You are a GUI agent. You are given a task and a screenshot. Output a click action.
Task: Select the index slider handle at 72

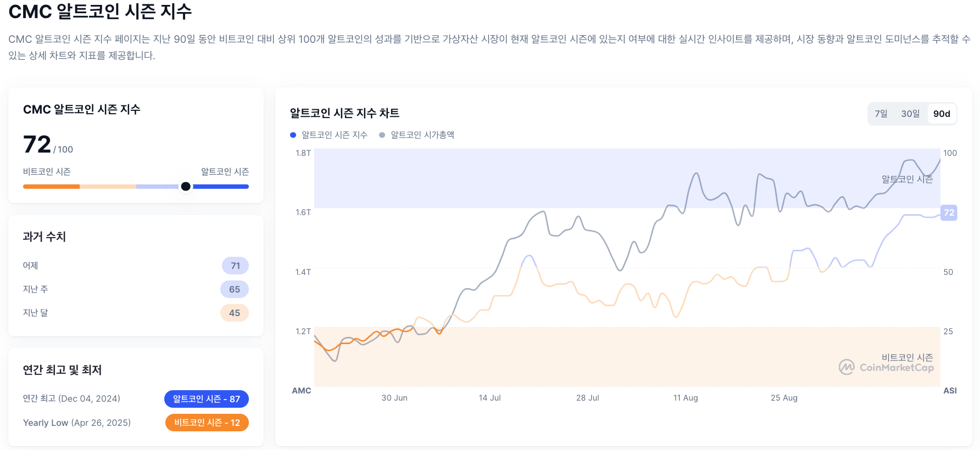[x=186, y=187]
